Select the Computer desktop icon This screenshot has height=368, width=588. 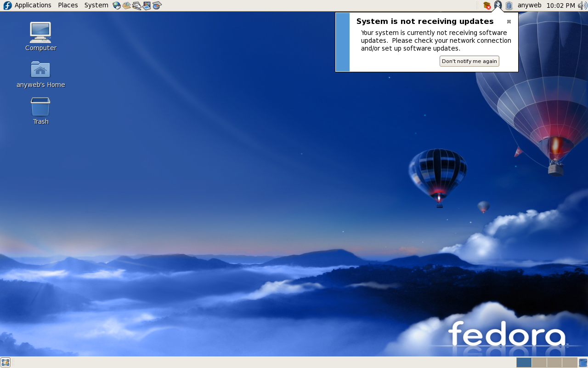[40, 36]
